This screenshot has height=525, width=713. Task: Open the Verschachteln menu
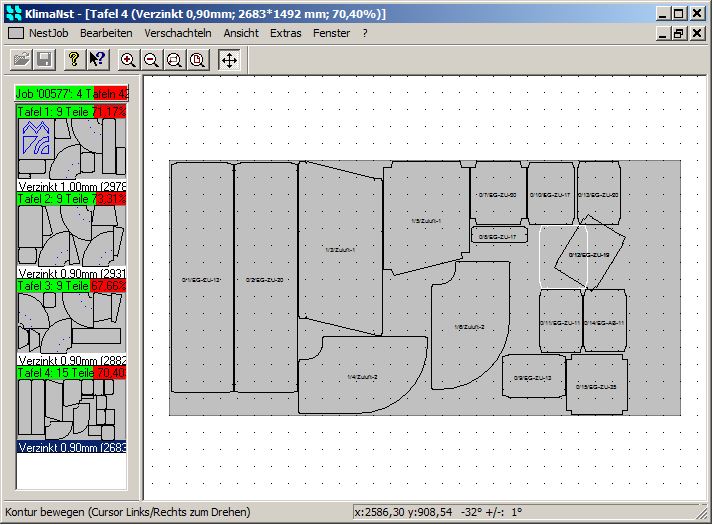pyautogui.click(x=177, y=33)
